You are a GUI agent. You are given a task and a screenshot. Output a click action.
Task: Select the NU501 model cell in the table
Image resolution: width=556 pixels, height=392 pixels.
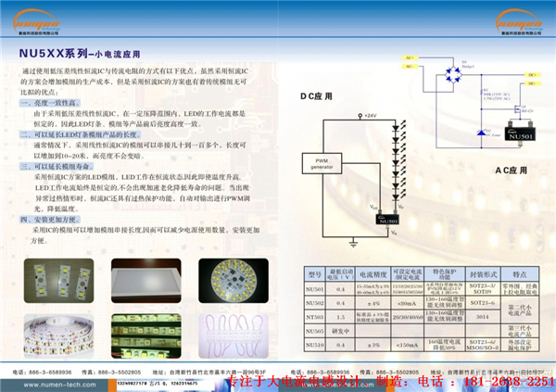pyautogui.click(x=314, y=289)
